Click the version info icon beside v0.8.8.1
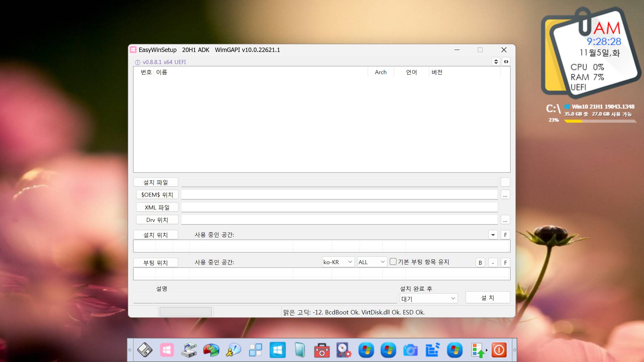The height and width of the screenshot is (362, 644). tap(138, 62)
